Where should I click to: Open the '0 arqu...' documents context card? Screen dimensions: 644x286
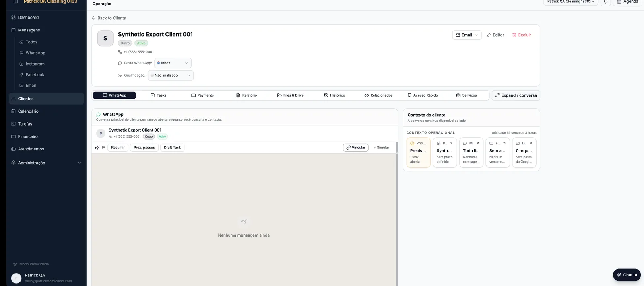[524, 152]
